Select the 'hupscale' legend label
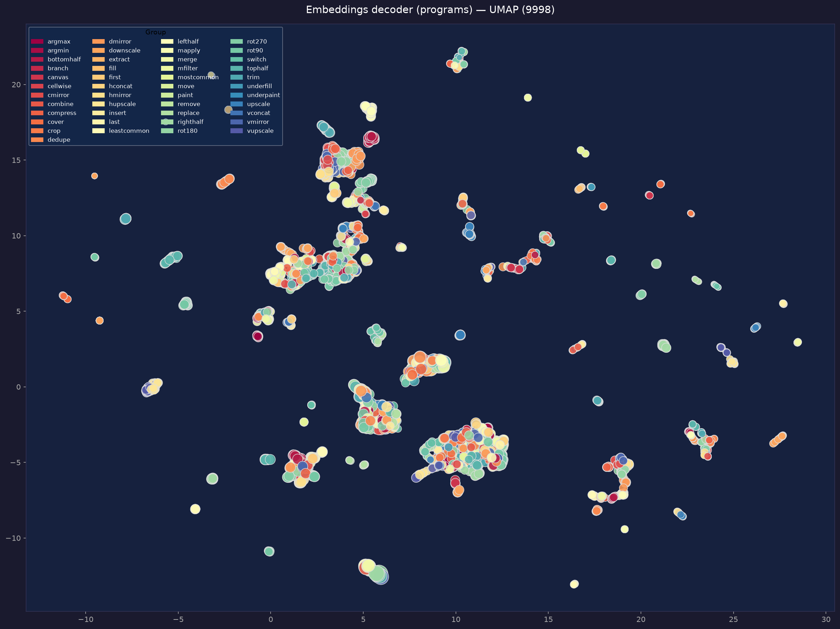Image resolution: width=840 pixels, height=629 pixels. pyautogui.click(x=122, y=104)
